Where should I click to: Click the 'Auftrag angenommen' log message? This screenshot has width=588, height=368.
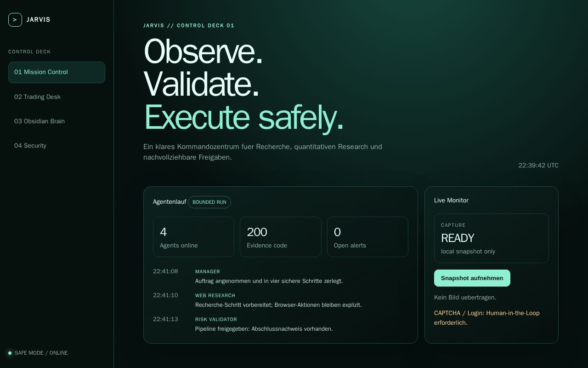pos(269,281)
